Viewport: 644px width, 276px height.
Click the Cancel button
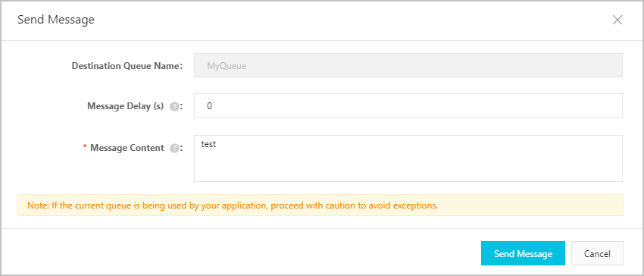(597, 253)
